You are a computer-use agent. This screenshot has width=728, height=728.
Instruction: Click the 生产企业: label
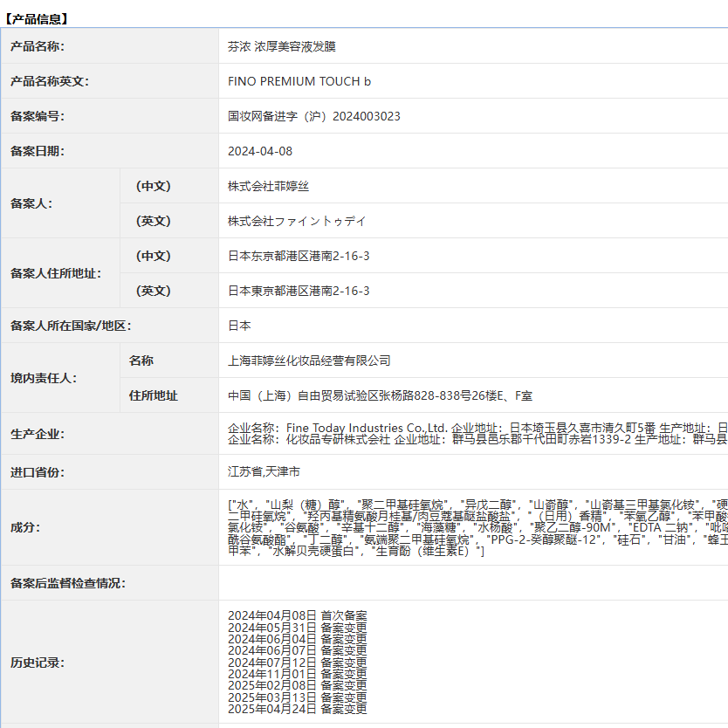click(x=38, y=434)
